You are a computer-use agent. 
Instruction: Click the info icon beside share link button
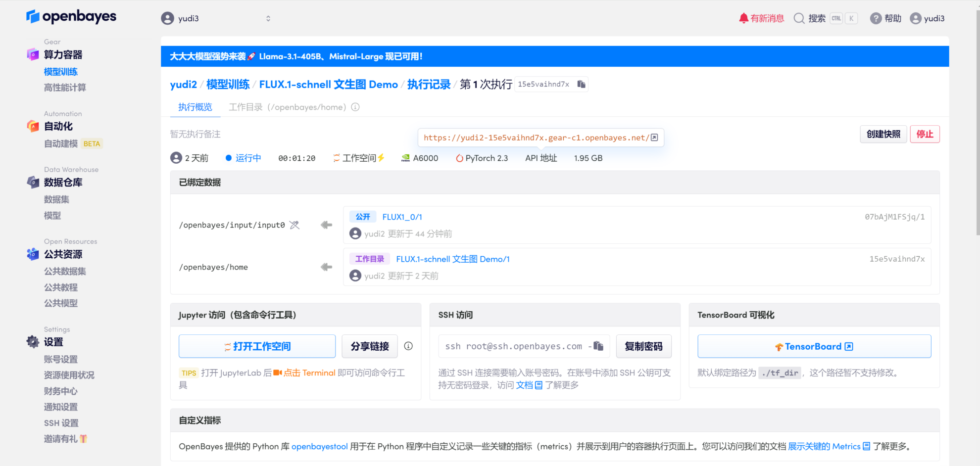coord(408,346)
